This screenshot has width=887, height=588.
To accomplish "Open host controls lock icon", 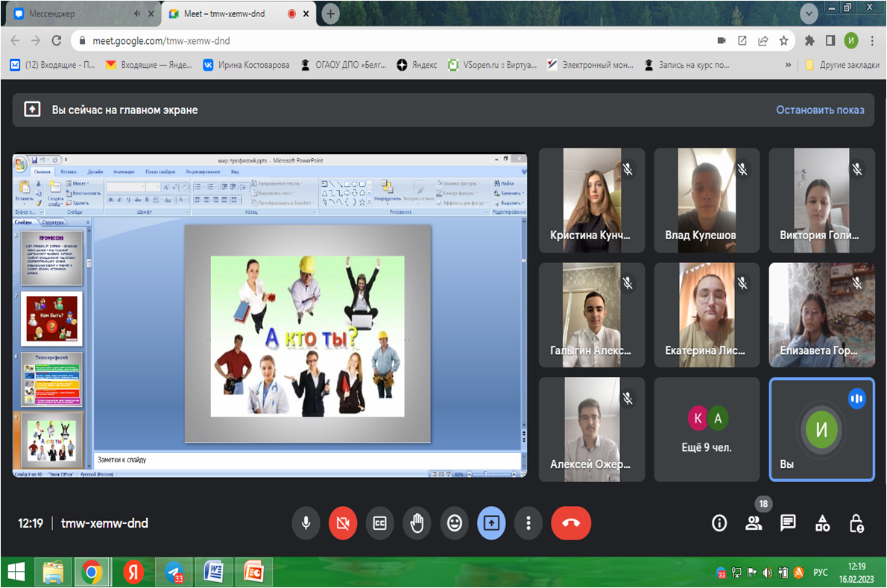I will pos(856,523).
